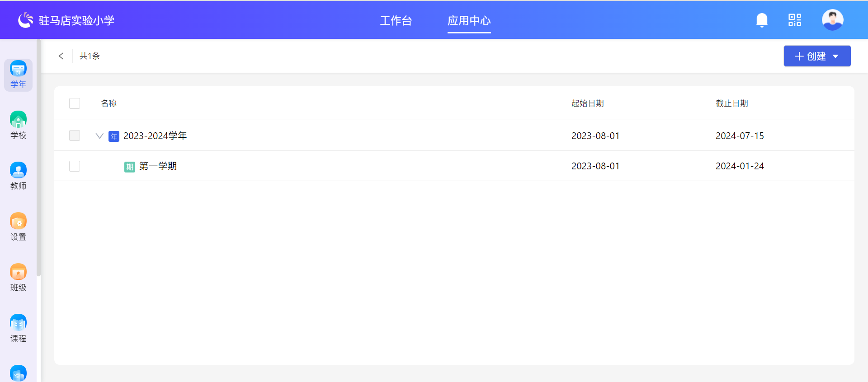Toggle the select-all header checkbox

75,103
